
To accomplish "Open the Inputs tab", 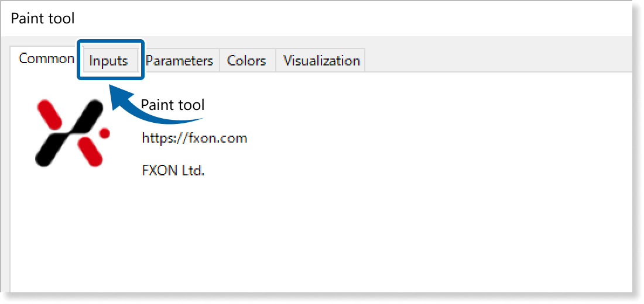I will click(x=109, y=61).
